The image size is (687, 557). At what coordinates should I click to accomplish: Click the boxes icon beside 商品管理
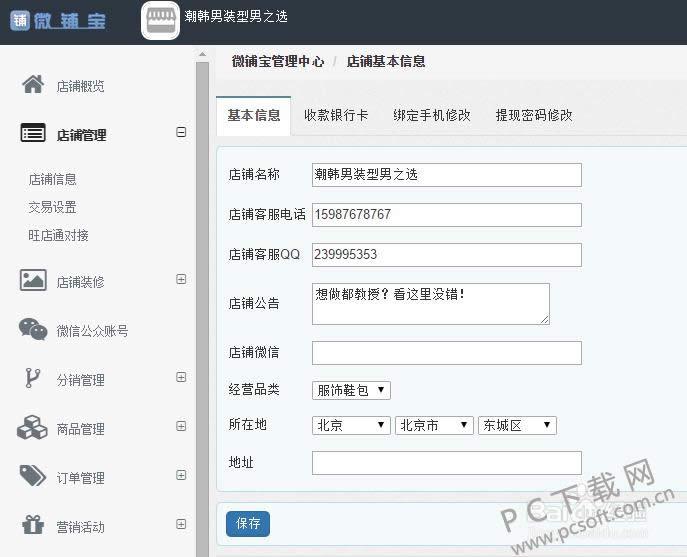(x=33, y=428)
